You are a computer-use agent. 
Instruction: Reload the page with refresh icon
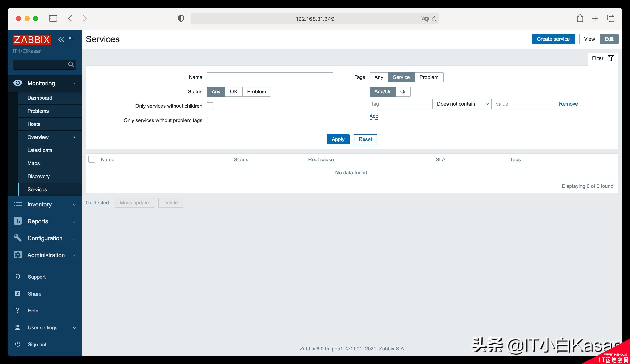point(434,19)
